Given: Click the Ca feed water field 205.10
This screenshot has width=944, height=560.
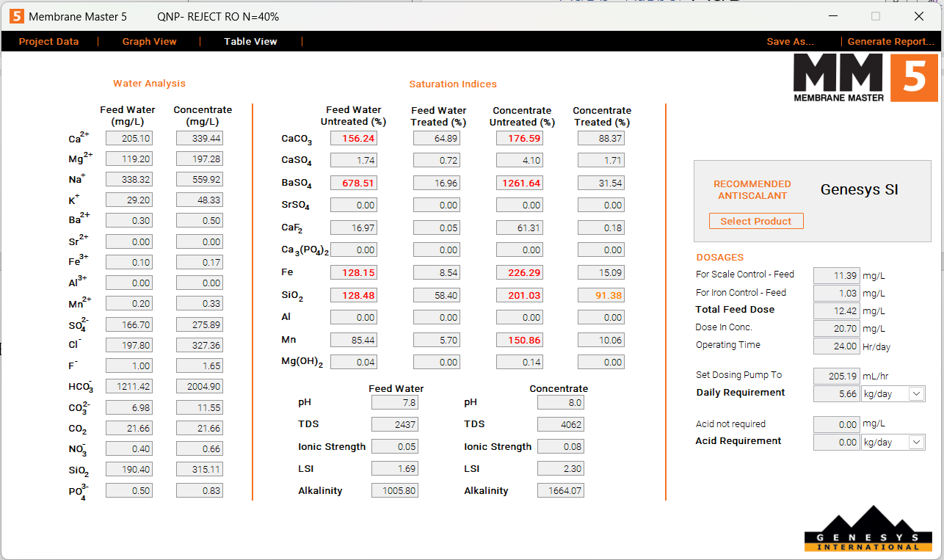Looking at the screenshot, I should coord(129,138).
